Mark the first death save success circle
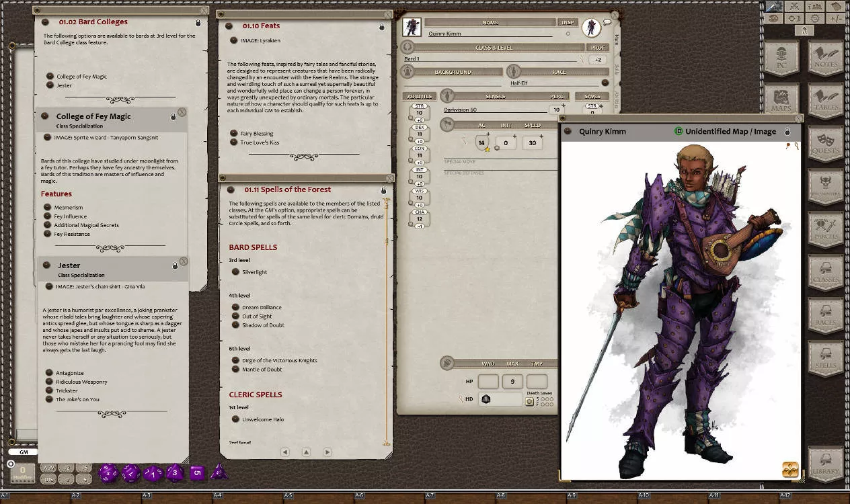850x504 pixels. coord(542,398)
